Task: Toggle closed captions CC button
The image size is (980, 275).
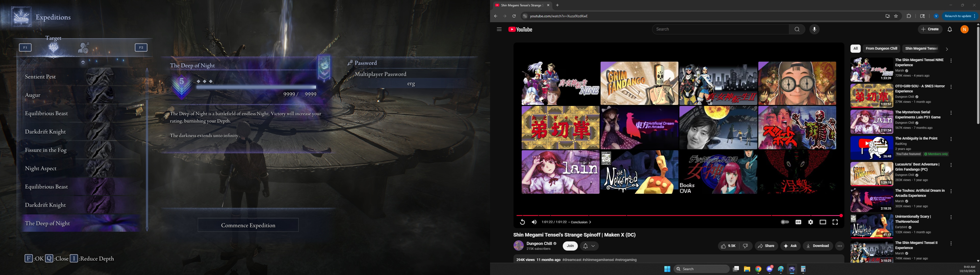Action: 798,222
